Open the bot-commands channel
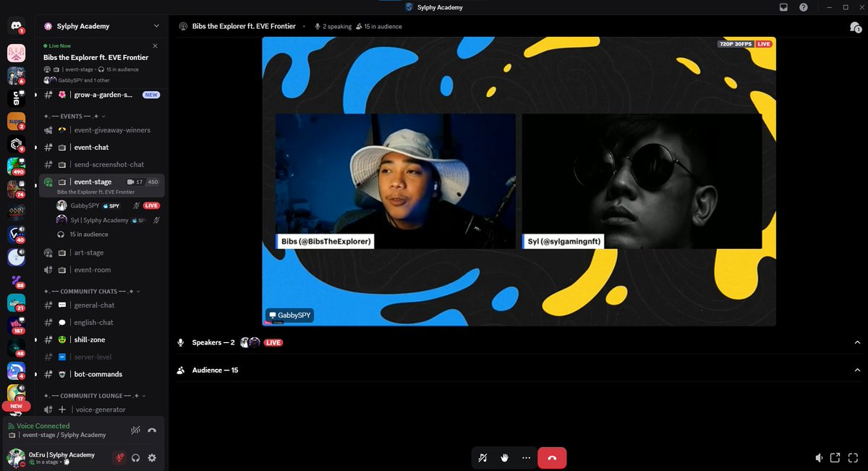This screenshot has width=868, height=471. tap(102, 375)
